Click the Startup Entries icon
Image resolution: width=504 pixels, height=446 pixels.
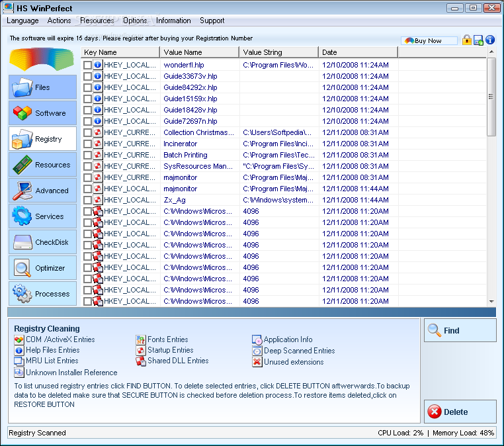[140, 350]
